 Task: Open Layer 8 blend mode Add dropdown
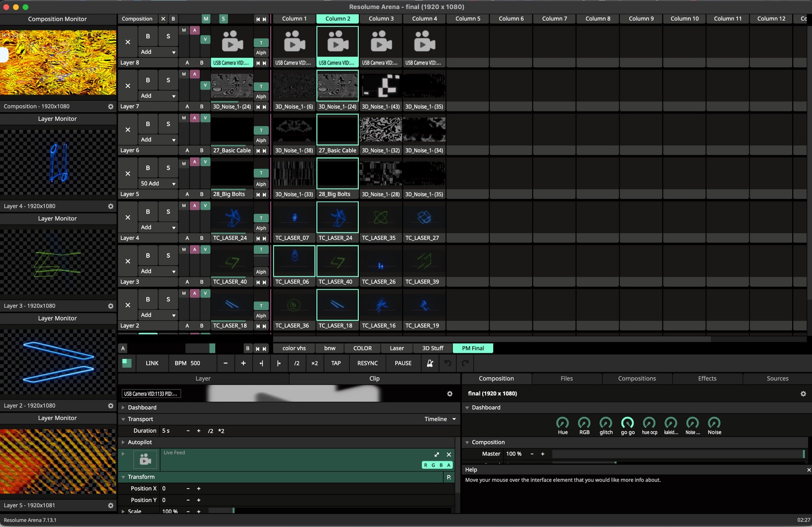pyautogui.click(x=158, y=52)
